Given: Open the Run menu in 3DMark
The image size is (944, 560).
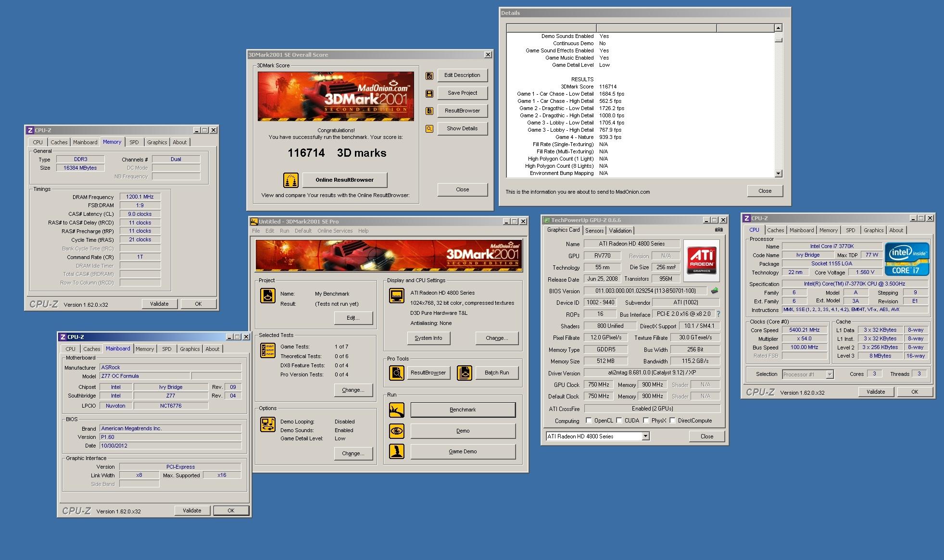Looking at the screenshot, I should 284,231.
